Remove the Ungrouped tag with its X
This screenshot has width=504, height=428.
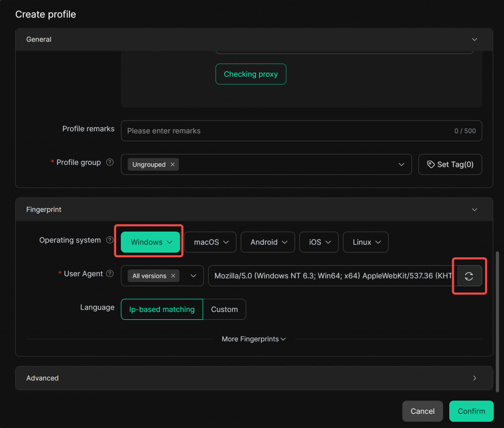pyautogui.click(x=173, y=164)
